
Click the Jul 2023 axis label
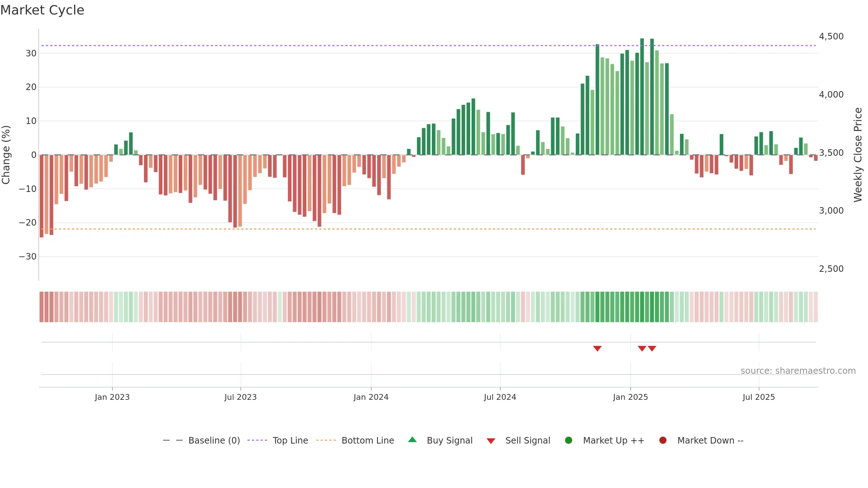tap(241, 397)
